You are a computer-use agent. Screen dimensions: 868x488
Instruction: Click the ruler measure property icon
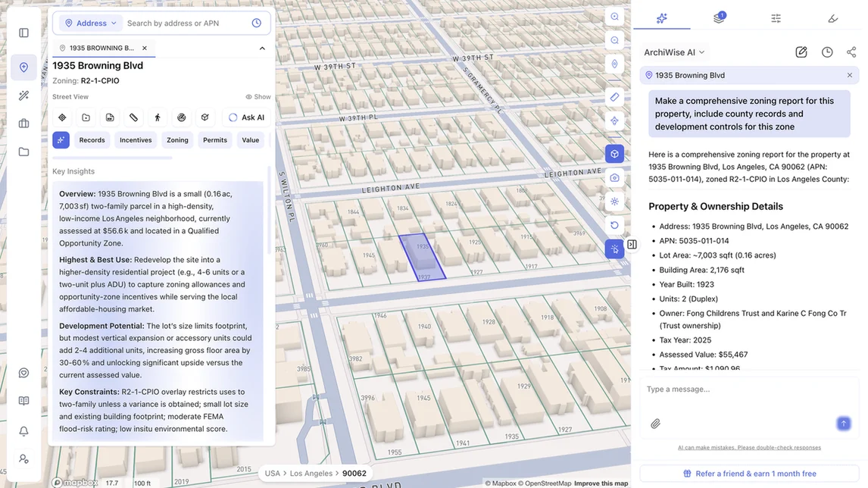pyautogui.click(x=133, y=117)
